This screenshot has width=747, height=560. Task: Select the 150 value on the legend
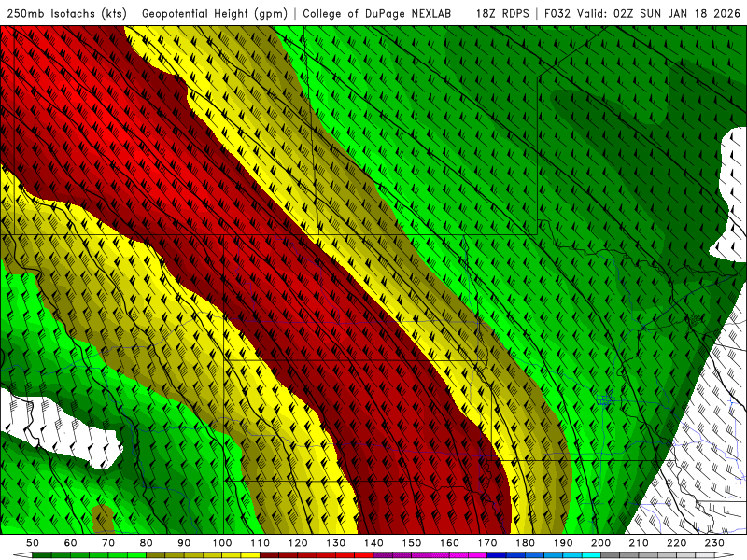(x=412, y=543)
